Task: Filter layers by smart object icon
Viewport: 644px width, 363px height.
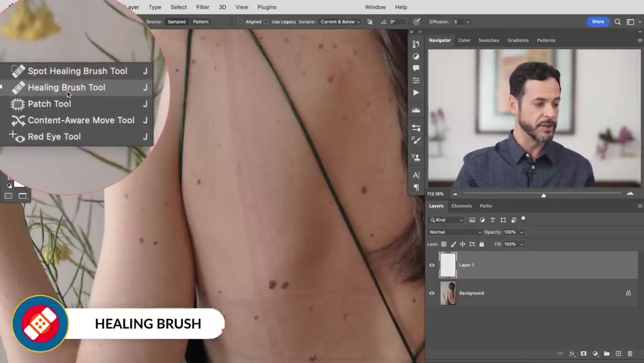Action: [x=514, y=220]
